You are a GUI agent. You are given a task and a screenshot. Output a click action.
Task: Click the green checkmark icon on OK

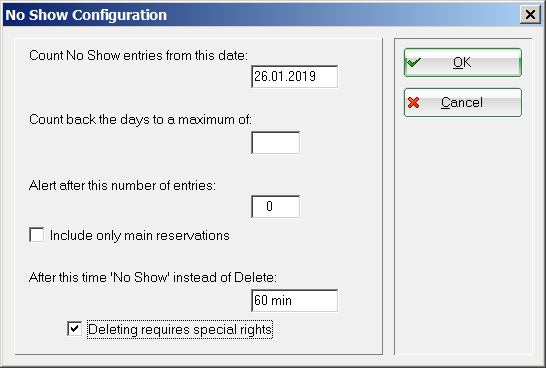(414, 63)
